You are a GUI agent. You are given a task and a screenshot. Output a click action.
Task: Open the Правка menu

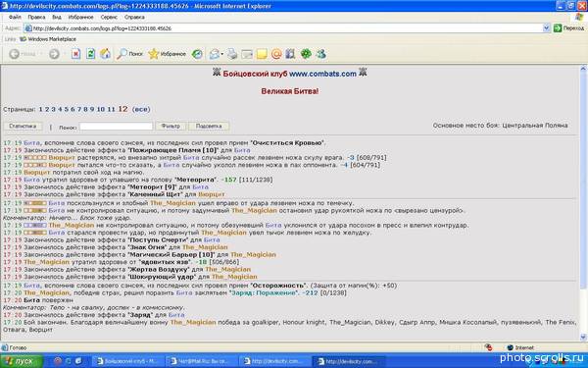(36, 18)
